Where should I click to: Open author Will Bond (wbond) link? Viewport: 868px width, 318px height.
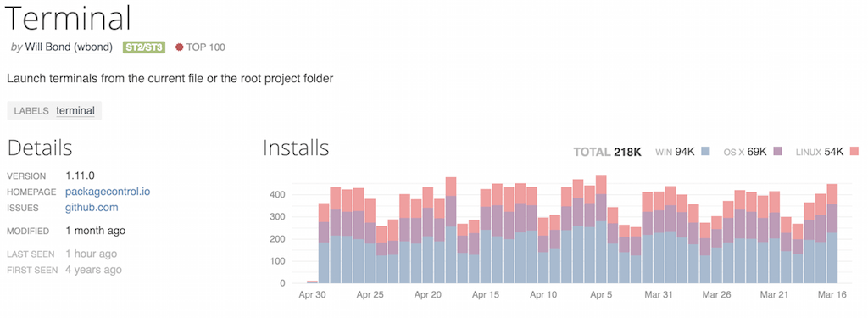[x=69, y=47]
